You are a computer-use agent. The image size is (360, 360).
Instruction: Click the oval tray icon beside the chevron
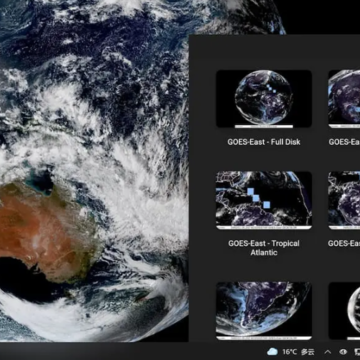[x=343, y=352]
